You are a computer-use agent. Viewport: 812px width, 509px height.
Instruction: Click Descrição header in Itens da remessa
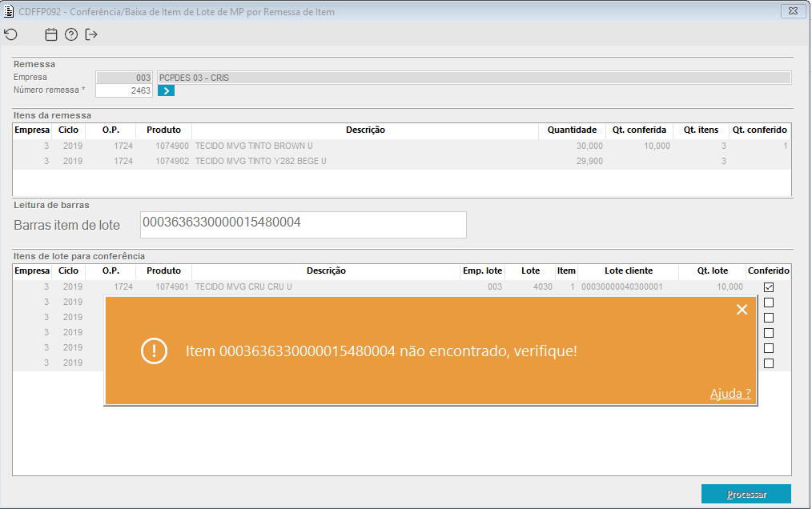[365, 130]
